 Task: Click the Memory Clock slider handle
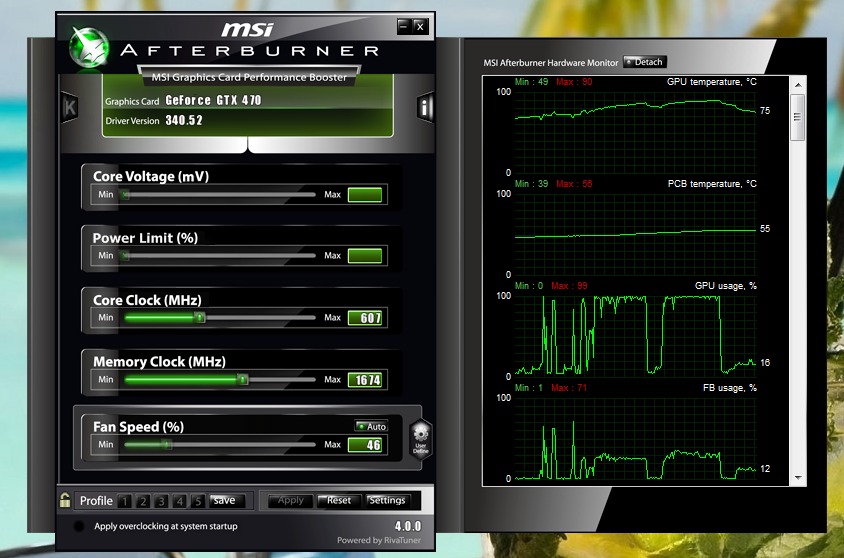(243, 380)
